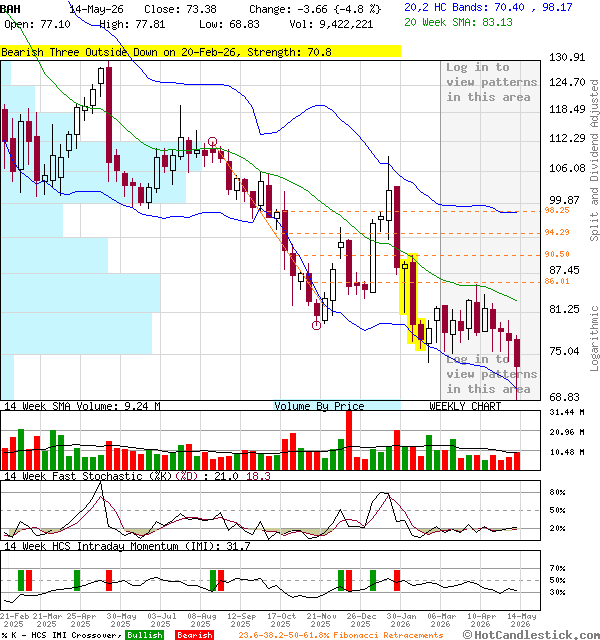Select the Bullish legend box

(144, 635)
